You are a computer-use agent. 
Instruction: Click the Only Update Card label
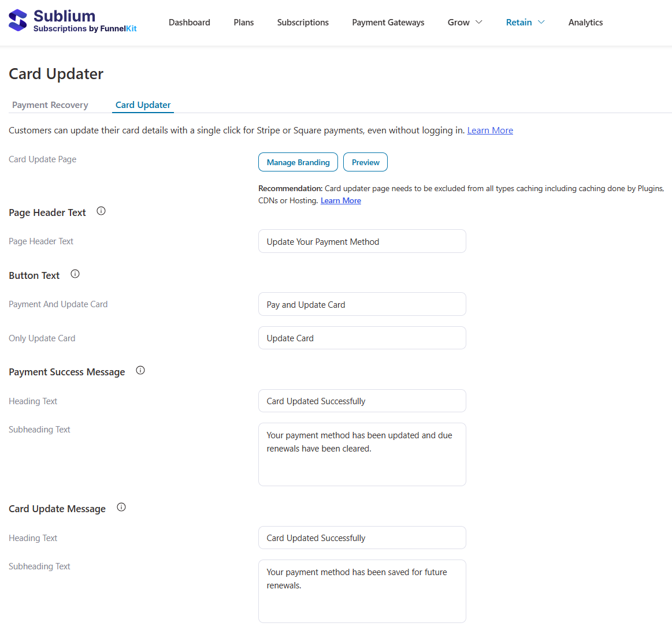click(42, 338)
